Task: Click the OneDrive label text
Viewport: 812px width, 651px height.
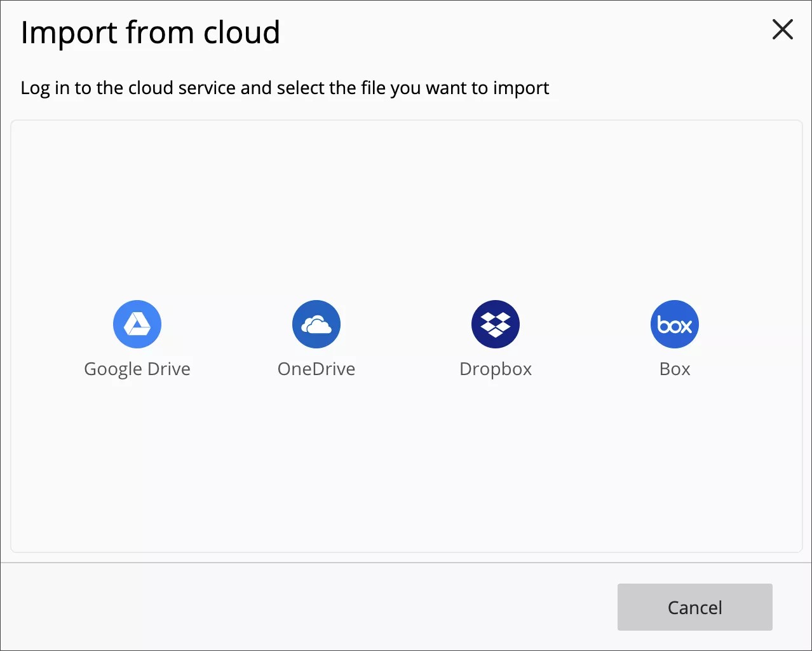Action: click(316, 368)
